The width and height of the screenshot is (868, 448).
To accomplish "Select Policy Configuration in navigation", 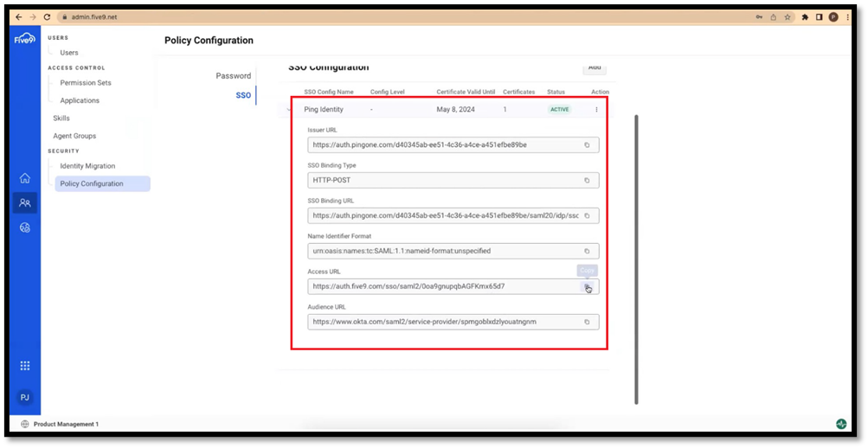I will point(102,183).
